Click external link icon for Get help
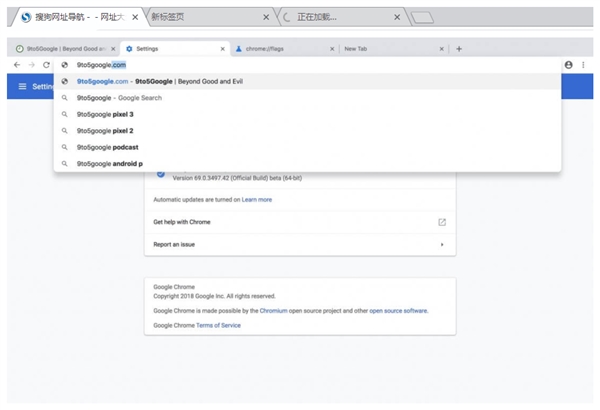The width and height of the screenshot is (600, 410). [x=442, y=222]
